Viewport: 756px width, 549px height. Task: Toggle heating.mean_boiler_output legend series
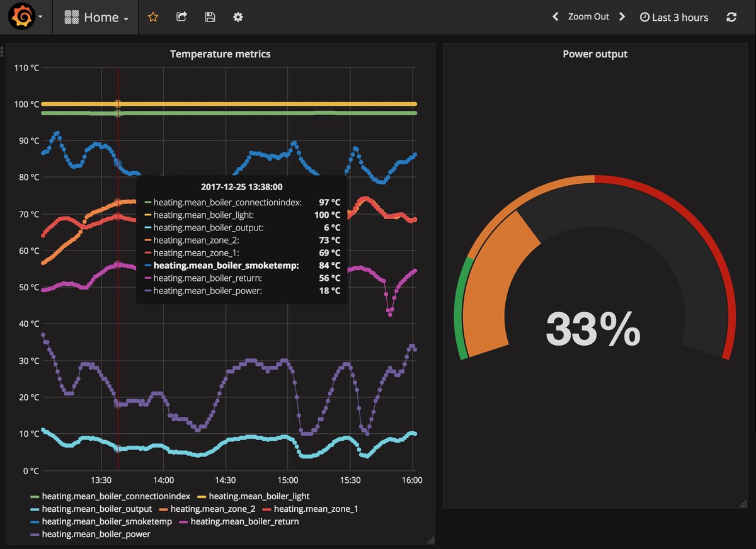96,509
